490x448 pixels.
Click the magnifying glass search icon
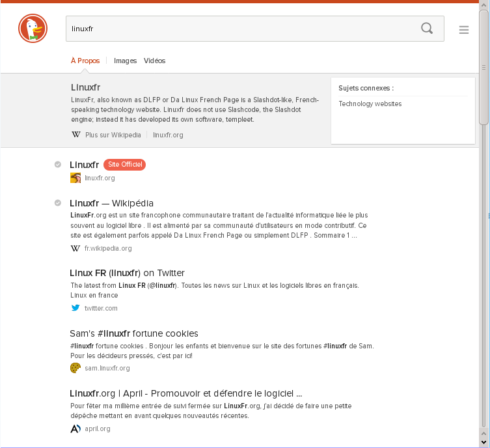point(427,29)
